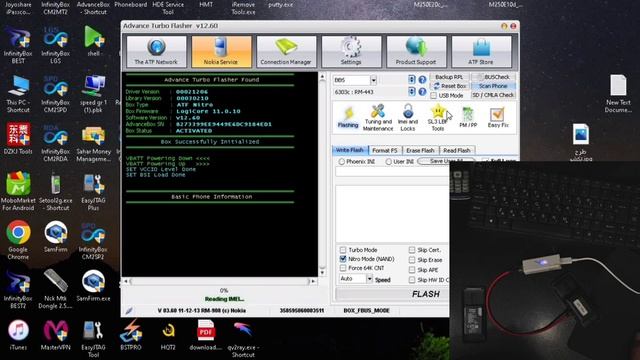Click the Scan Phone button
This screenshot has width=640, height=360.
click(x=493, y=86)
